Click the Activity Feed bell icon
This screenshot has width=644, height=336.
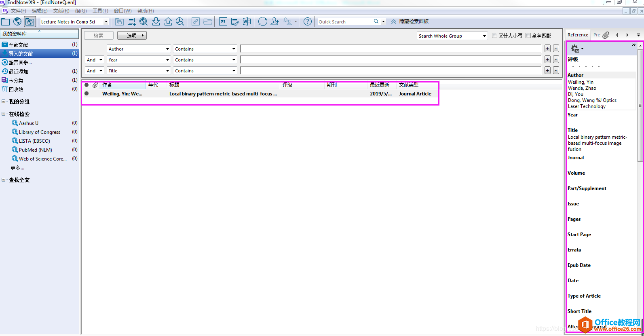288,21
